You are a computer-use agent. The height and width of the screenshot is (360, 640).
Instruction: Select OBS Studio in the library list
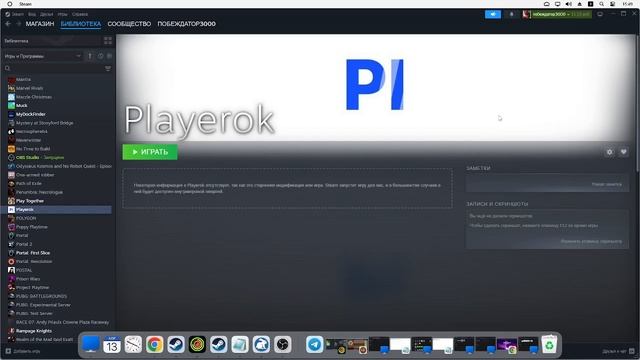point(40,158)
